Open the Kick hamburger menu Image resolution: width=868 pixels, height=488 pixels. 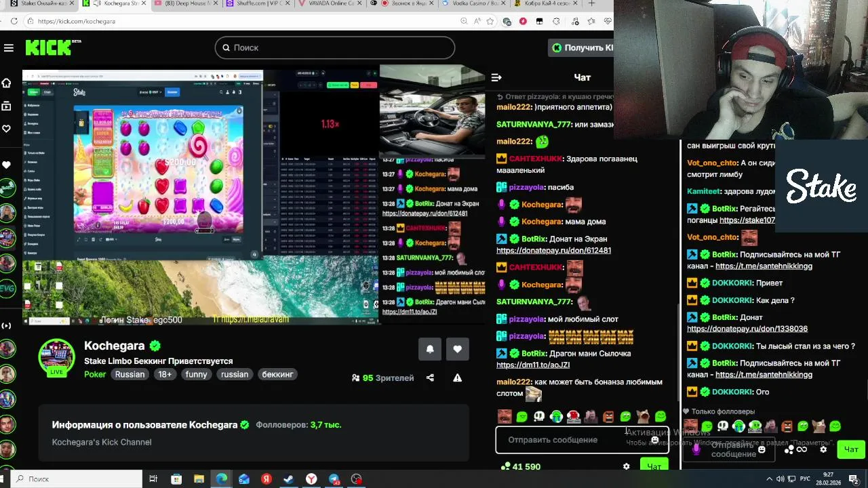tap(8, 47)
